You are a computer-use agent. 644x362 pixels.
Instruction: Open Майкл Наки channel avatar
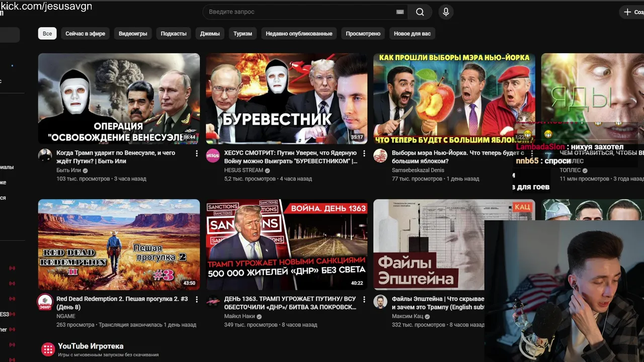213,301
